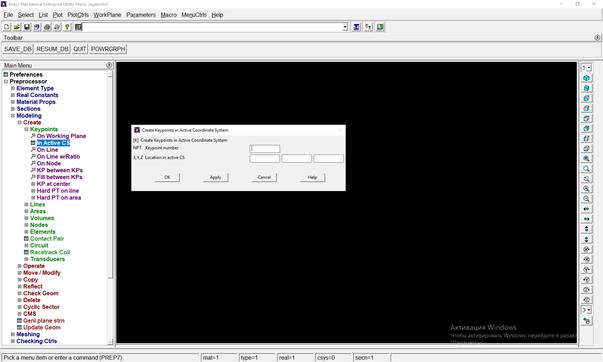Click OK in Create Keypoints dialog
Image resolution: width=603 pixels, height=362 pixels.
coord(167,177)
